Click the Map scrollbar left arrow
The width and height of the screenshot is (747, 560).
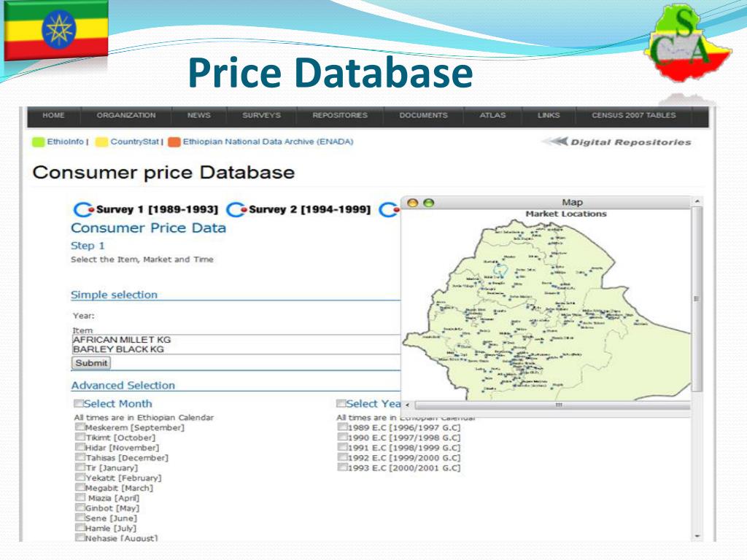[x=407, y=405]
